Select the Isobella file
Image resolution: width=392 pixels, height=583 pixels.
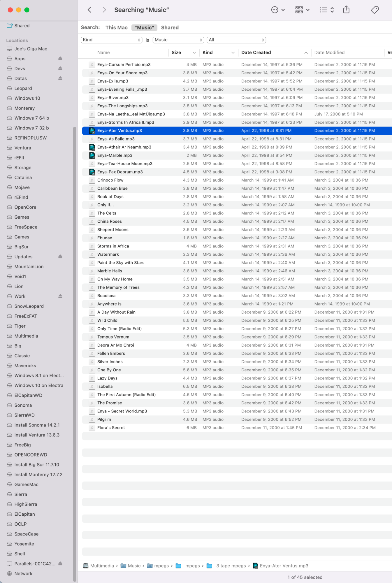[237, 387]
